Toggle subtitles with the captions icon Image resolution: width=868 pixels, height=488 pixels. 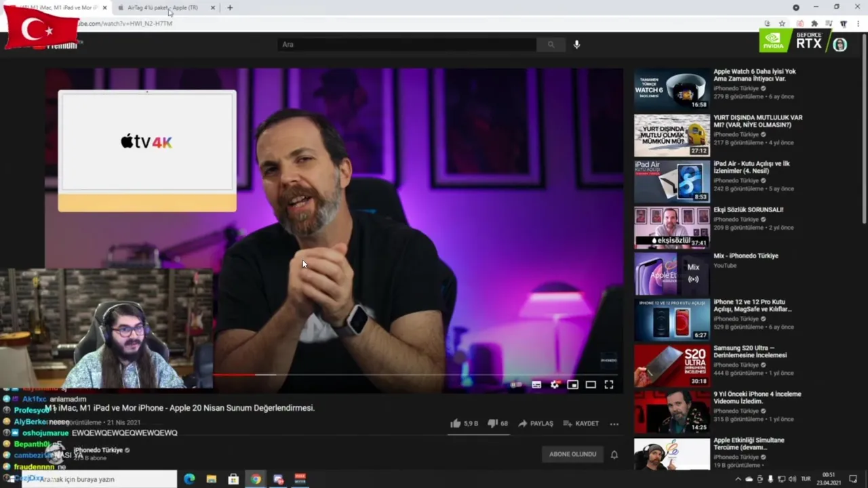pos(536,385)
